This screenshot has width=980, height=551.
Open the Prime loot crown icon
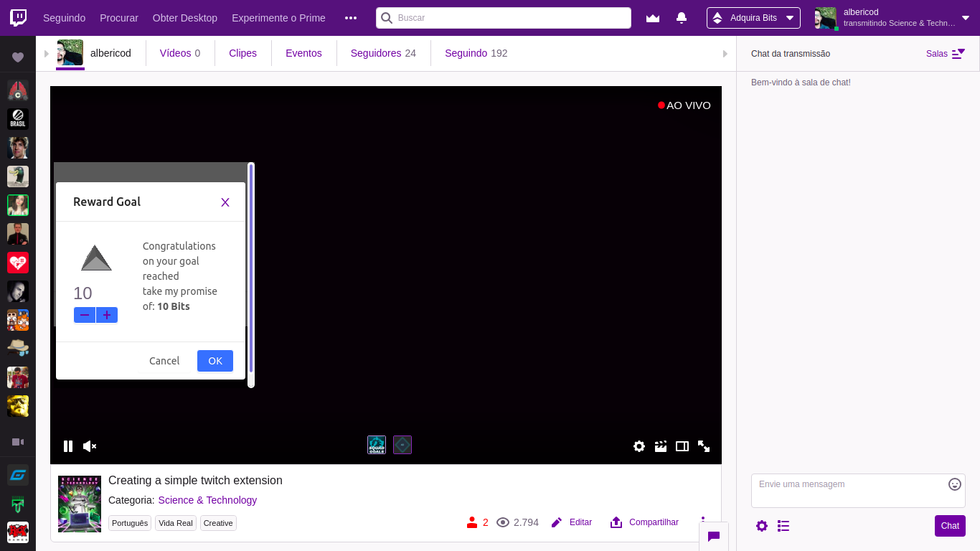pyautogui.click(x=653, y=18)
